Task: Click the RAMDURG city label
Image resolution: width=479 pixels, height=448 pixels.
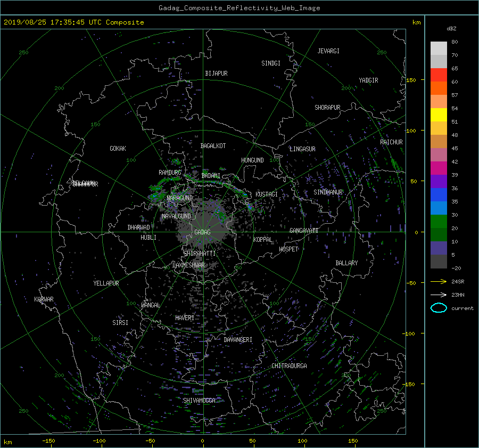Action: tap(170, 173)
